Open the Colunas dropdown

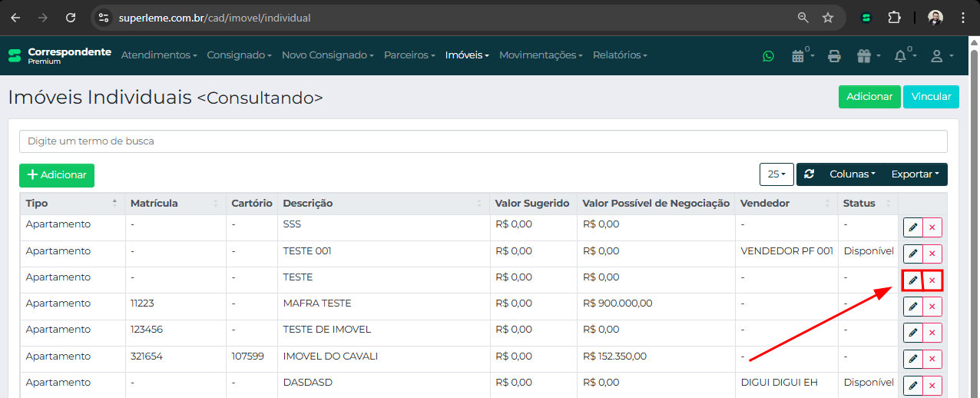tap(853, 174)
